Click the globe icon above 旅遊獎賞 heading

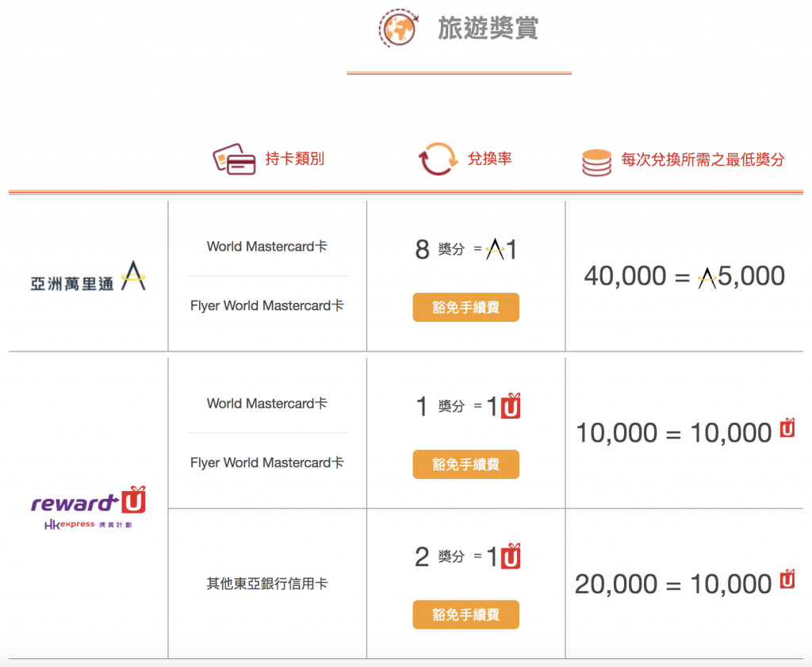pos(398,26)
